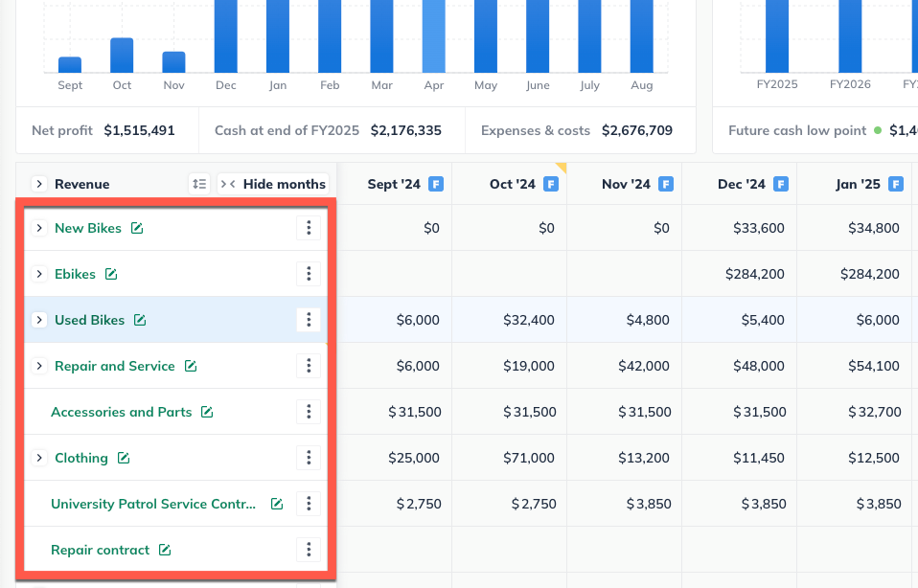Select the Oct '24 column header
Screen dimensions: 918x588
point(512,184)
